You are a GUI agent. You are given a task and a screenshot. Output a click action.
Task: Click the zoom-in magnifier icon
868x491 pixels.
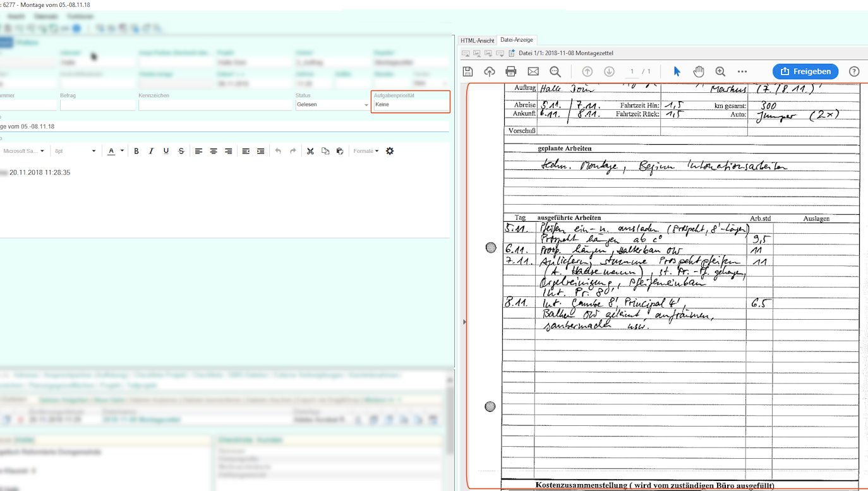click(x=720, y=71)
